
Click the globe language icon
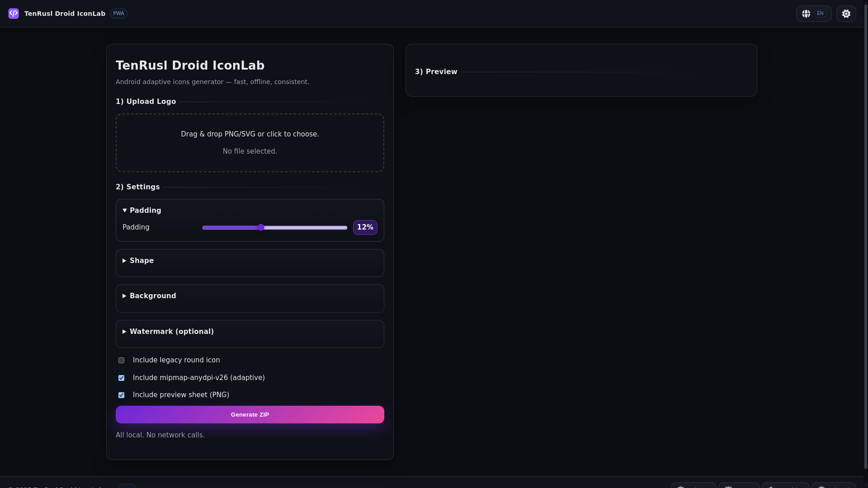tap(806, 14)
